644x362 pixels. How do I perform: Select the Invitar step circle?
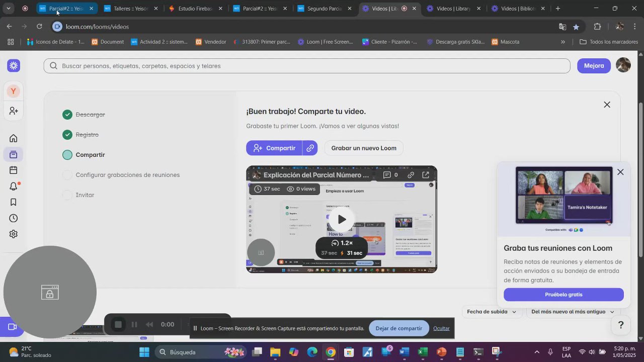click(67, 195)
